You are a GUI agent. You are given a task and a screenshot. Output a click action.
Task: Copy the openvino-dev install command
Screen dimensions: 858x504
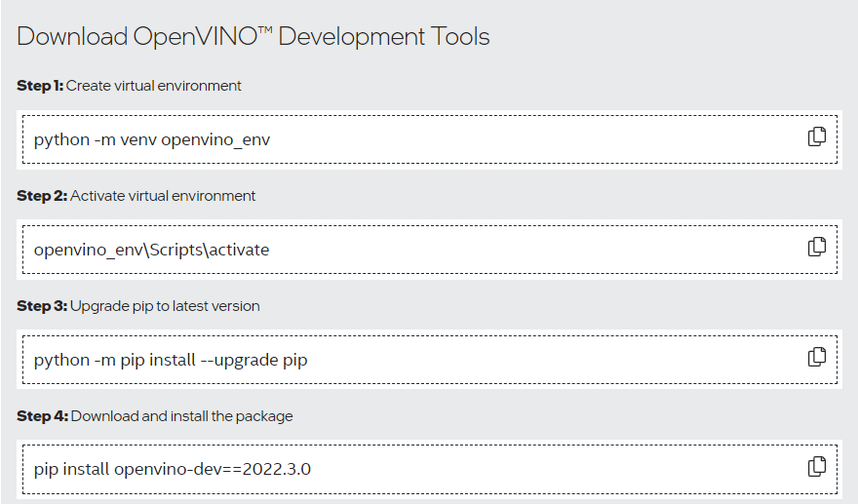coord(816,467)
